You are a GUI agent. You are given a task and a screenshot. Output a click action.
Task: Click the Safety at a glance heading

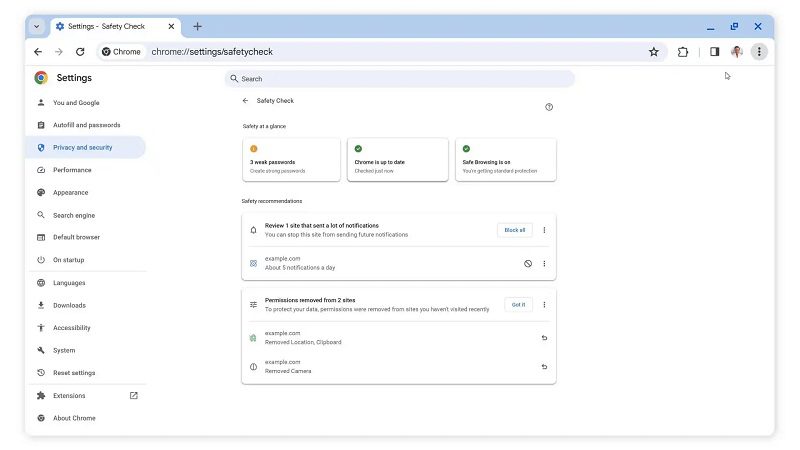click(x=264, y=126)
